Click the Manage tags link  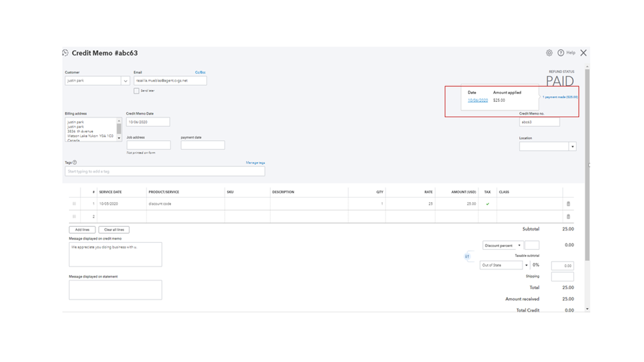point(255,163)
